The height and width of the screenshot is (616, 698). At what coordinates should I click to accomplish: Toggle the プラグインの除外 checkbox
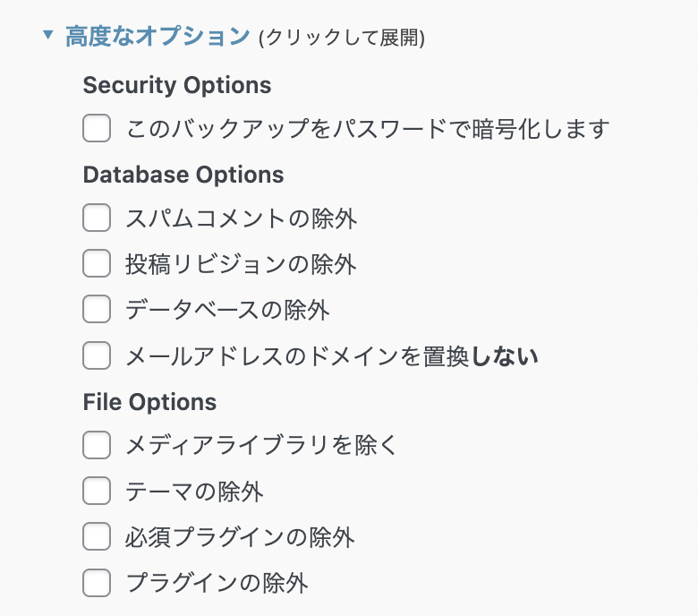[x=97, y=583]
